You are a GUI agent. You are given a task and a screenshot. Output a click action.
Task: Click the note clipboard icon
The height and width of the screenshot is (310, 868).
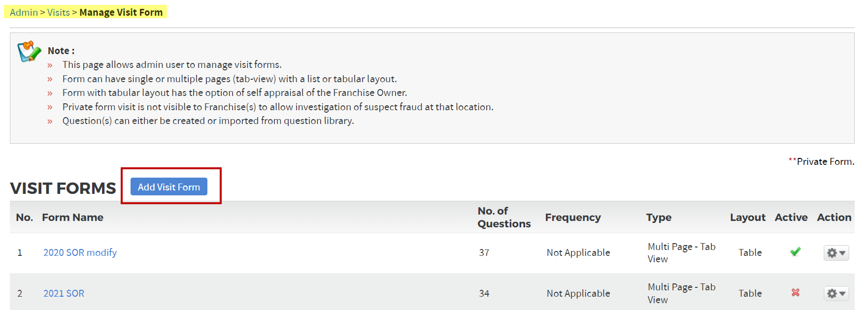coord(29,51)
